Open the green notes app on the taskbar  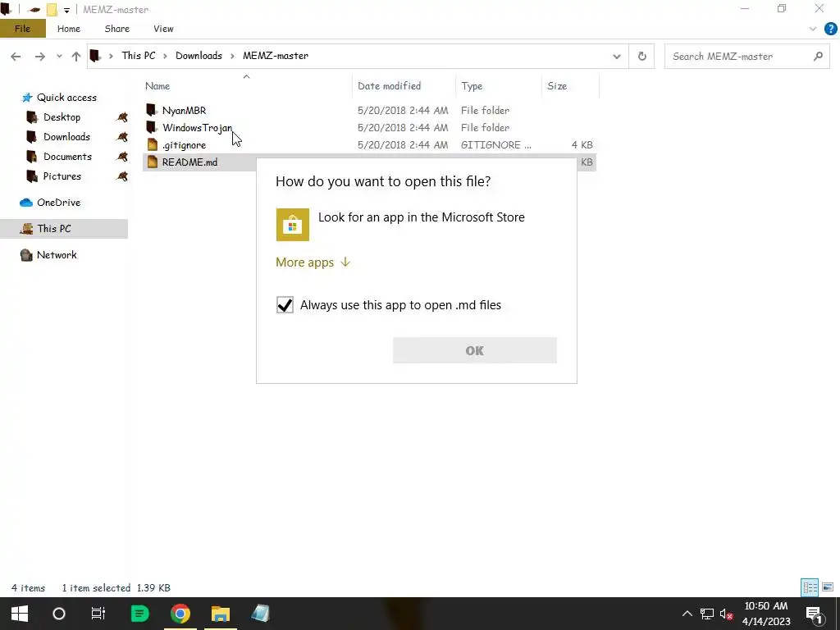point(139,614)
